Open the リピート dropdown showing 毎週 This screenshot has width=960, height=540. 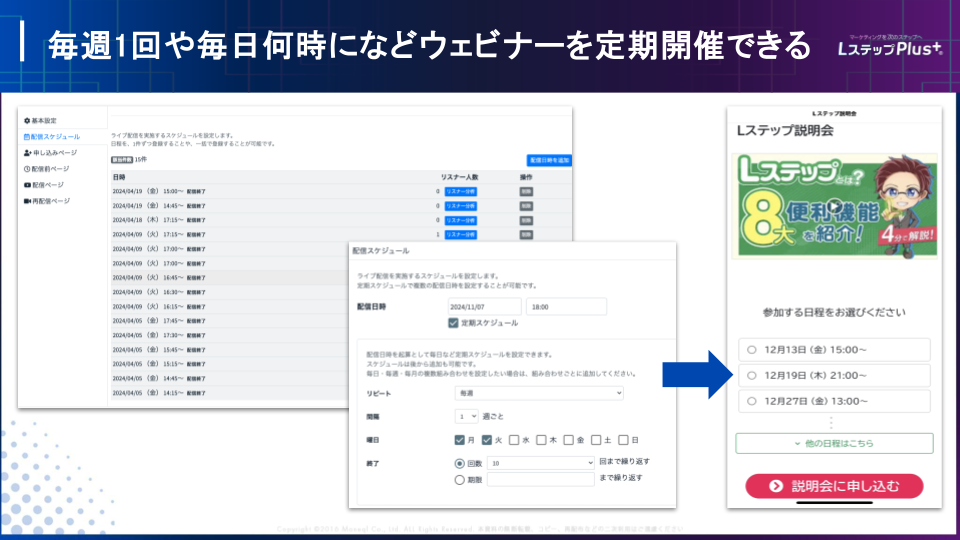click(539, 393)
